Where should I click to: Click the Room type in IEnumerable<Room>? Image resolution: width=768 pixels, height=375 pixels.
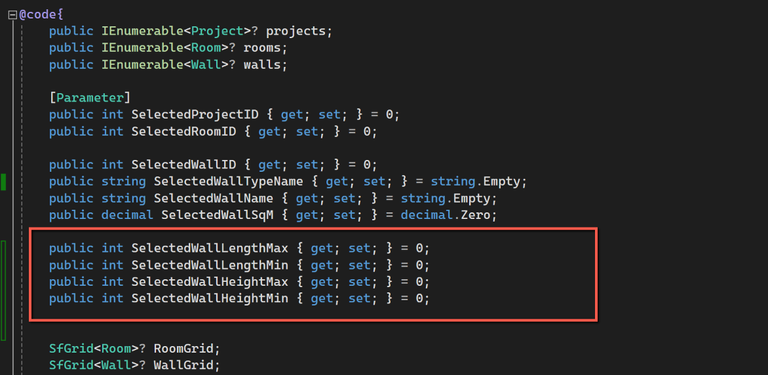coord(206,48)
